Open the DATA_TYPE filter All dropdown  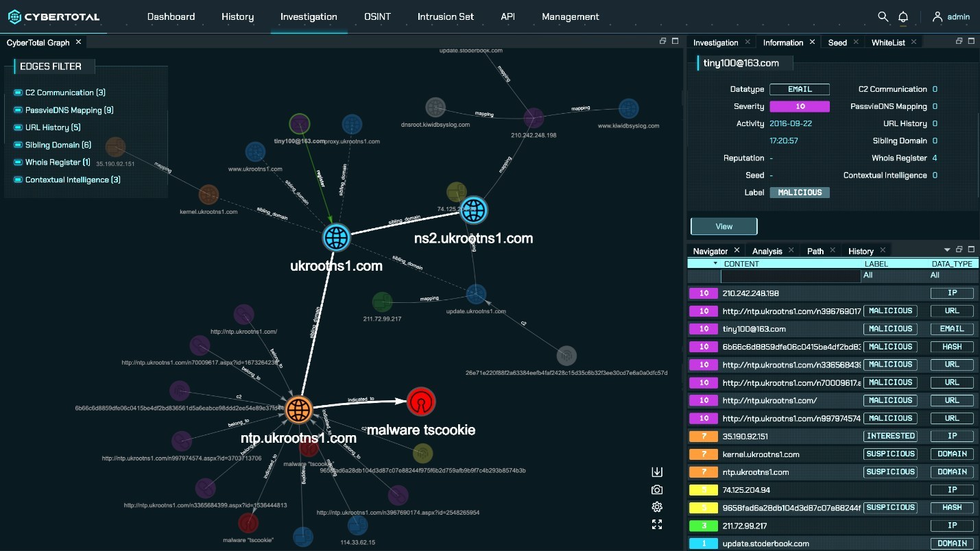[x=935, y=275]
